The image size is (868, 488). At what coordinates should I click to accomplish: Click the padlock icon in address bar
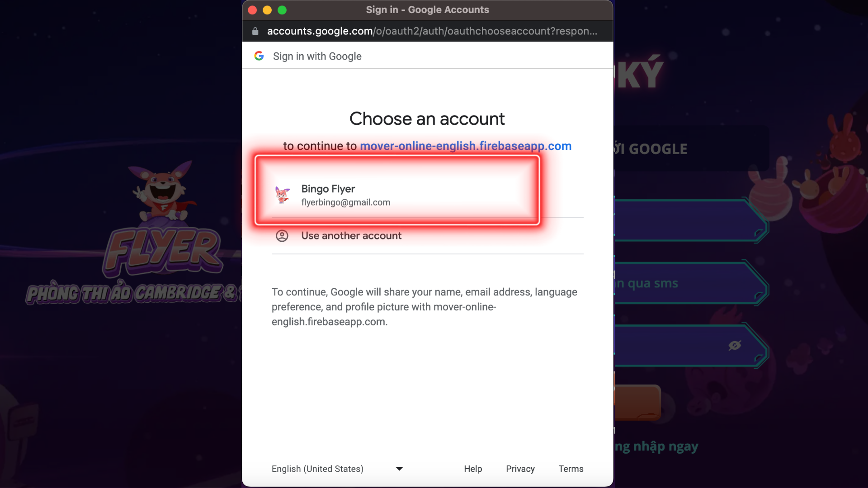click(x=255, y=31)
